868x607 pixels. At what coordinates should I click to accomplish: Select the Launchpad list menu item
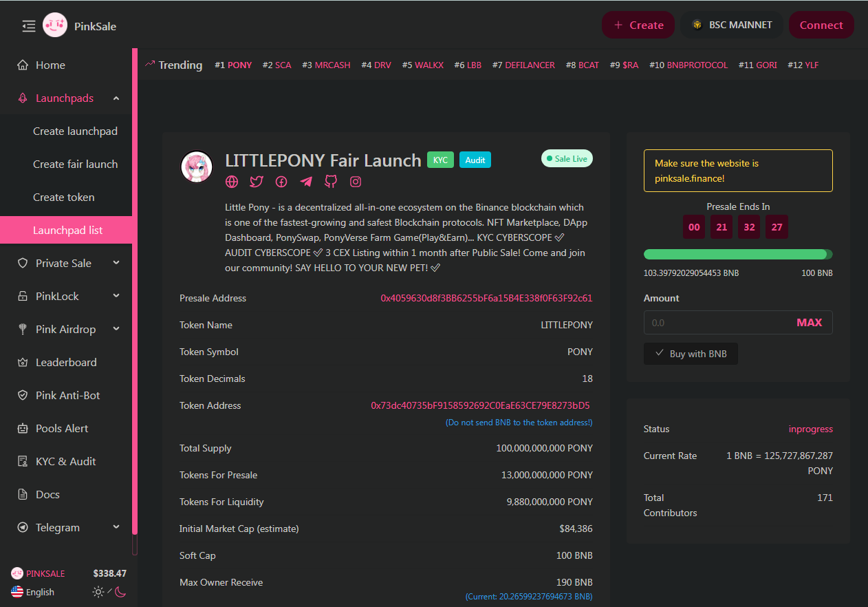[66, 231]
